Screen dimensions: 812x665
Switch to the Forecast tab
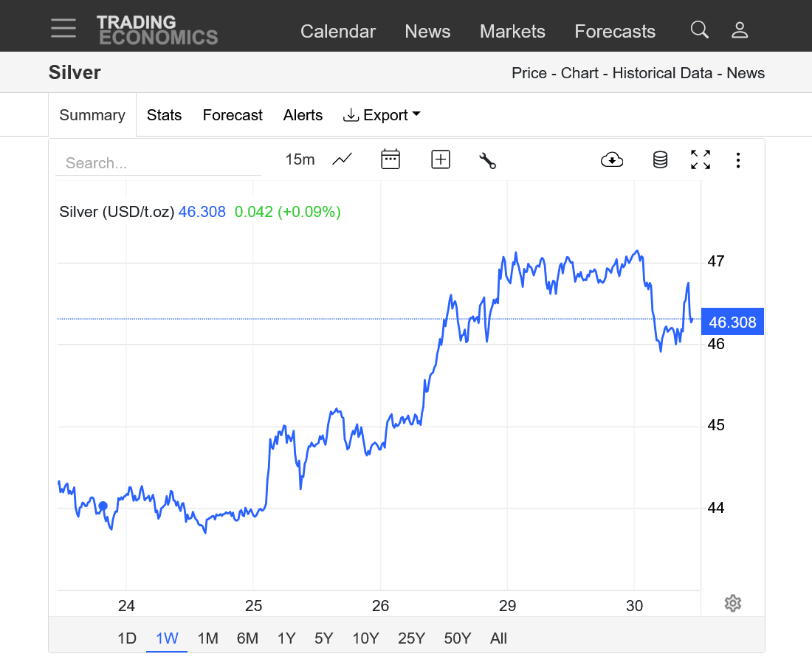pyautogui.click(x=233, y=115)
